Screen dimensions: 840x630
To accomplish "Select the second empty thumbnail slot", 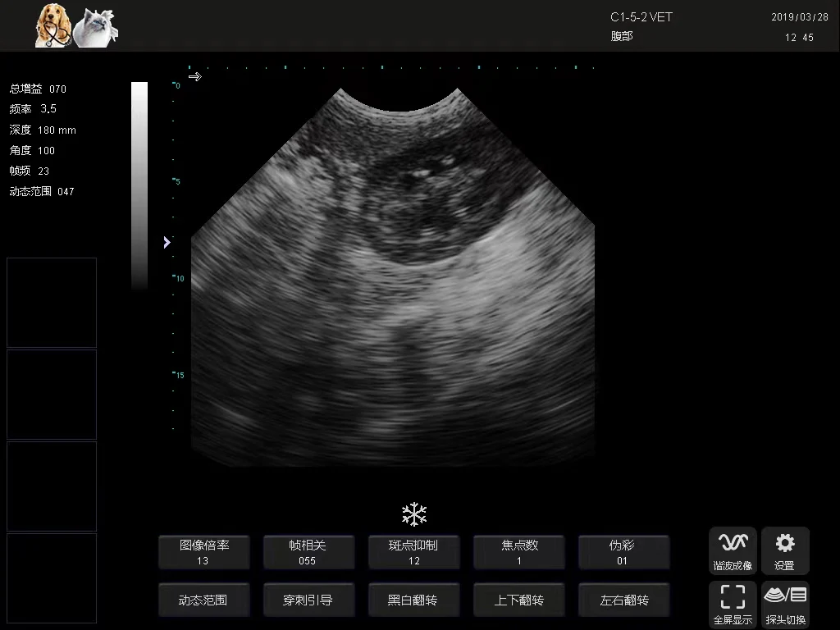I will (52, 395).
